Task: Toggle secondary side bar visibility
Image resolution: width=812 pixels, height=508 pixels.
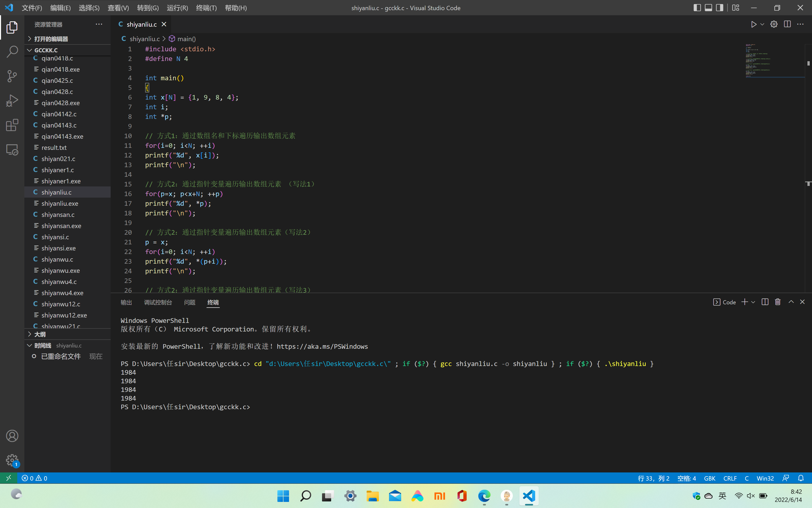Action: [719, 8]
